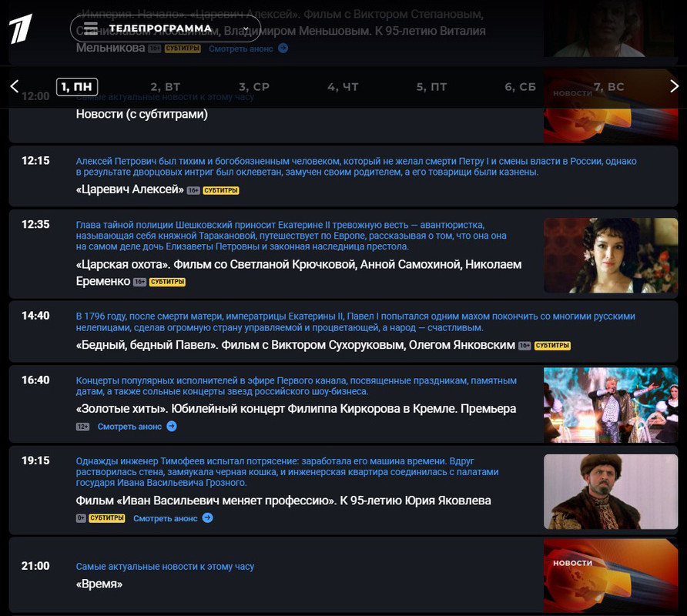Open the hamburger menu icon

click(91, 28)
